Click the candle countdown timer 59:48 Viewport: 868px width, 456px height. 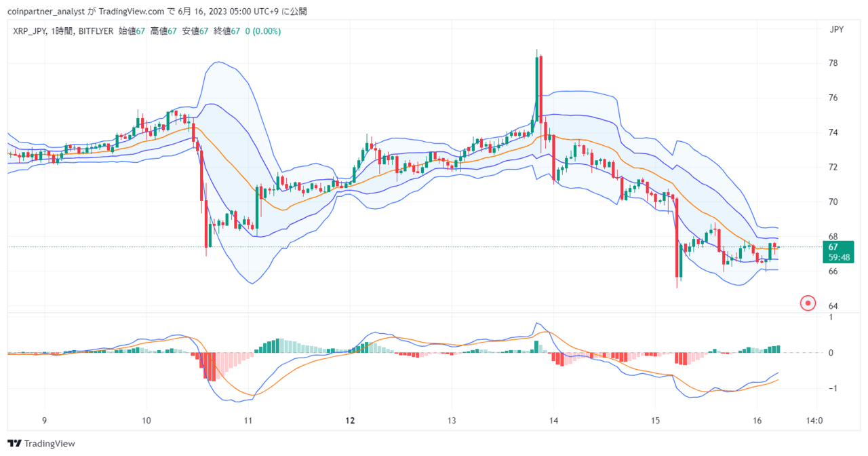coord(837,257)
